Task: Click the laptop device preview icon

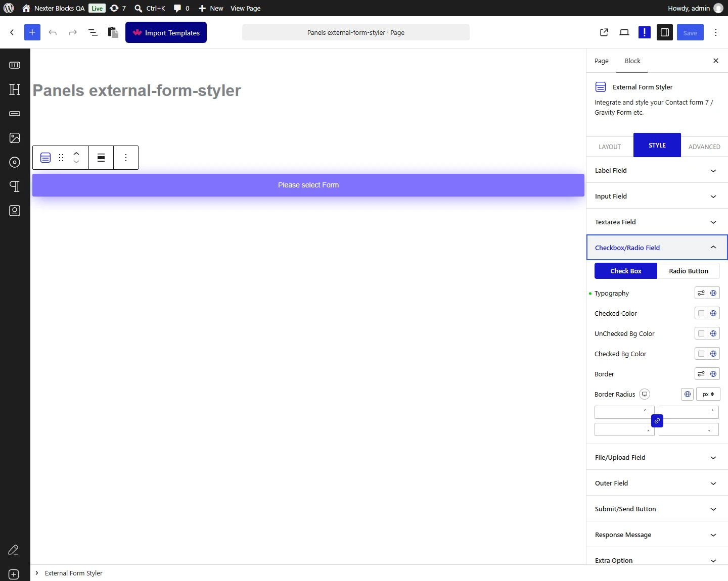Action: (624, 32)
